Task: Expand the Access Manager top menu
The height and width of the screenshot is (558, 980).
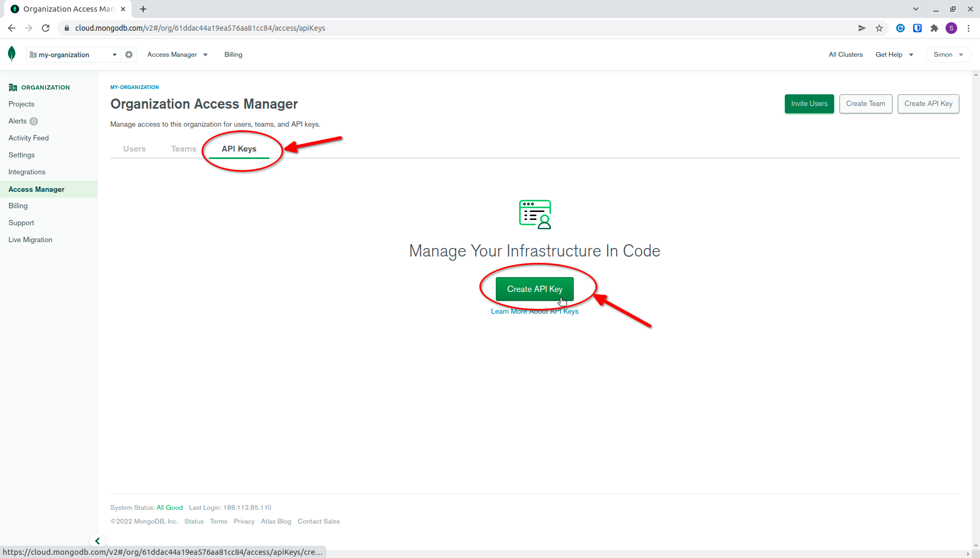Action: point(178,55)
